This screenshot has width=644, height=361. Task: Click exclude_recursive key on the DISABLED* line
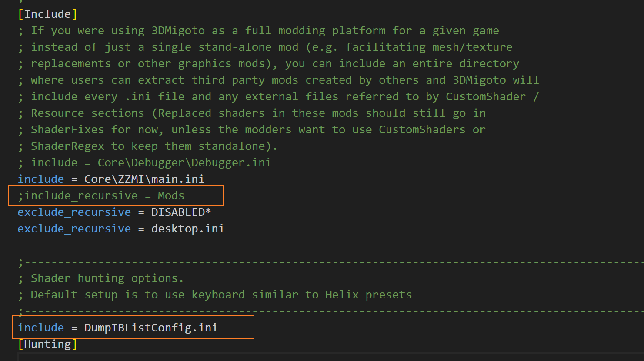pos(74,212)
